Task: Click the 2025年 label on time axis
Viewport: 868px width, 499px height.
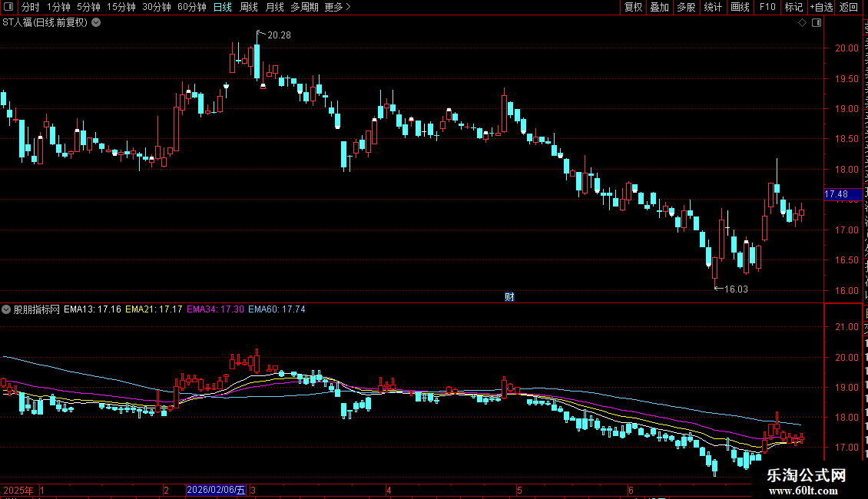Action: pos(18,490)
